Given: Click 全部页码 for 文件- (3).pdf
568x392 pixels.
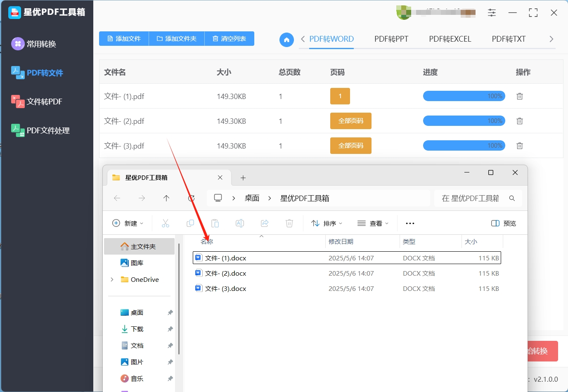Looking at the screenshot, I should point(351,146).
